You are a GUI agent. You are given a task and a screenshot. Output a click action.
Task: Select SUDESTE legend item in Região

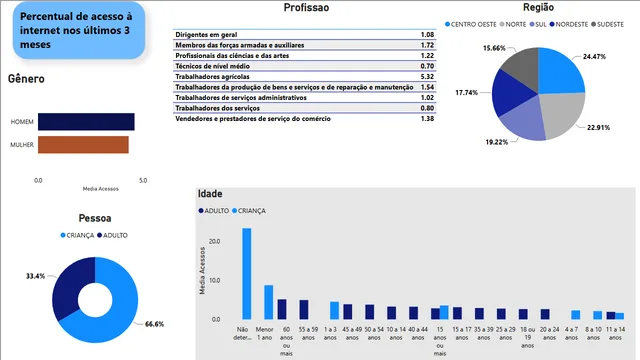(x=607, y=24)
